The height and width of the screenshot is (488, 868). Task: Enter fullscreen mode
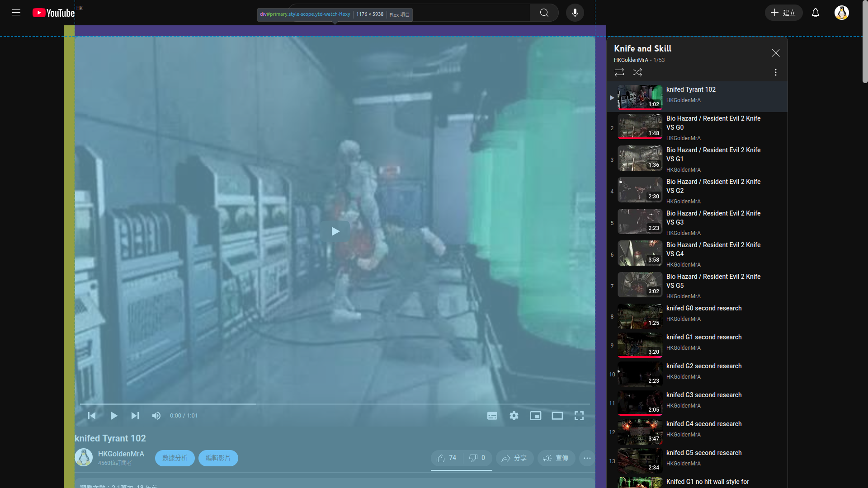click(579, 416)
